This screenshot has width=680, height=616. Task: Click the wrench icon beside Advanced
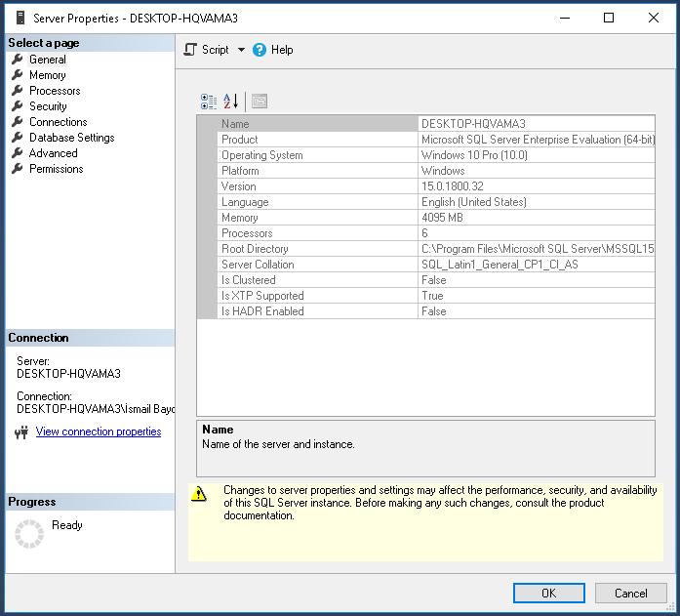(18, 152)
